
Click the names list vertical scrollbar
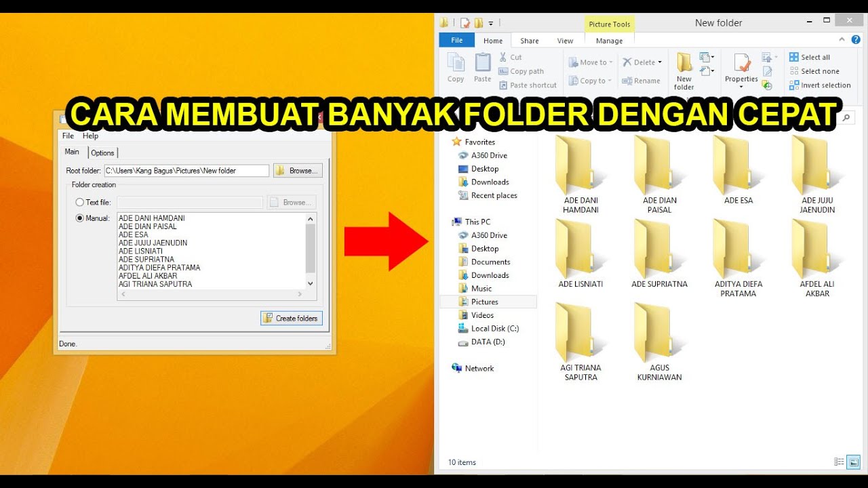[311, 251]
